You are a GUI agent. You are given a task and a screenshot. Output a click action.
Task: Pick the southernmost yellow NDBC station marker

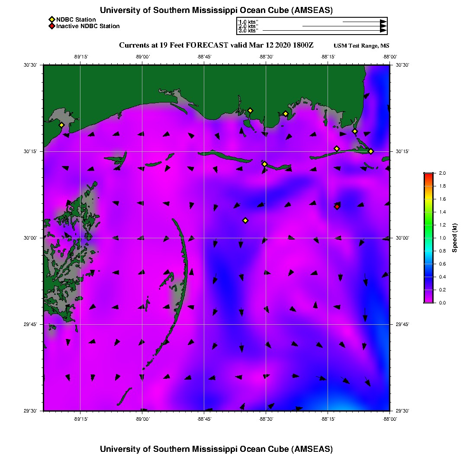coord(245,221)
